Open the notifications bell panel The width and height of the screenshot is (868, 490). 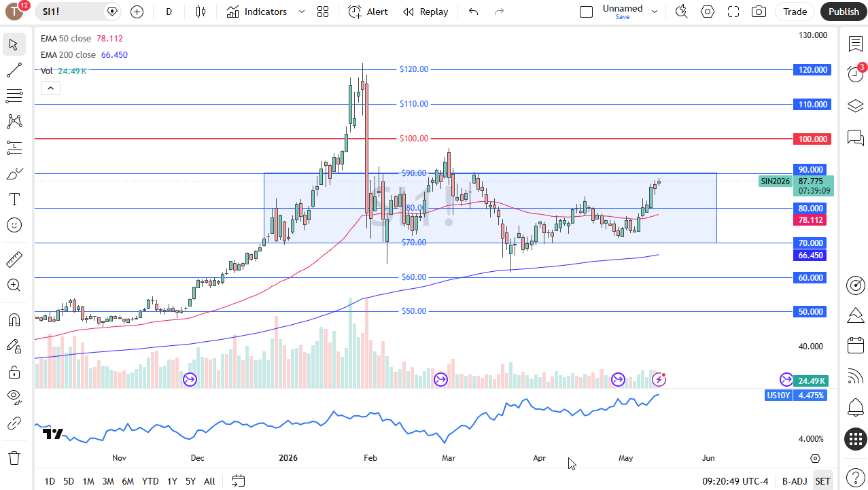tap(855, 408)
